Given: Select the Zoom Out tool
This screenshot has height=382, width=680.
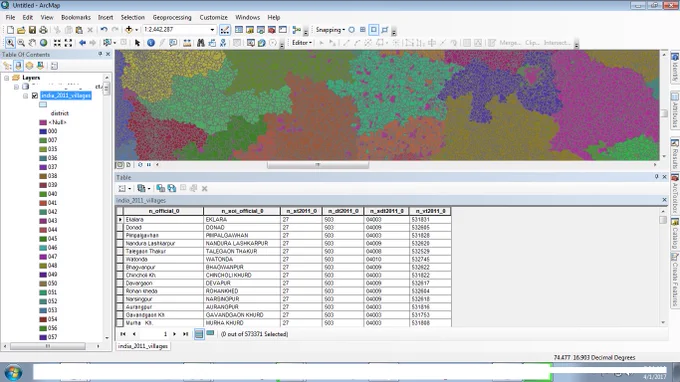Looking at the screenshot, I should 21,43.
